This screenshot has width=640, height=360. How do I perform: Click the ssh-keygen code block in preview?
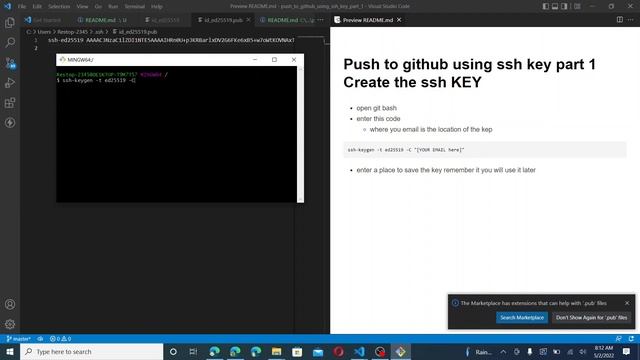pyautogui.click(x=484, y=150)
